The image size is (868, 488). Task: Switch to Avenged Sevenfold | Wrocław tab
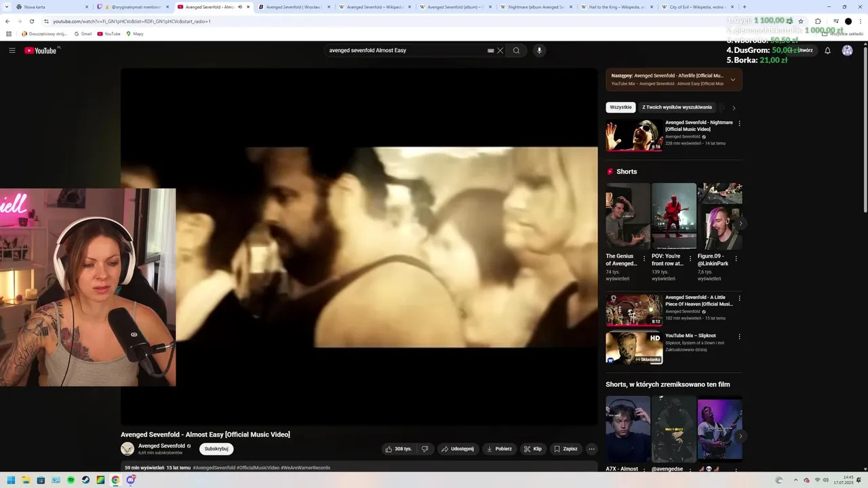tap(294, 7)
